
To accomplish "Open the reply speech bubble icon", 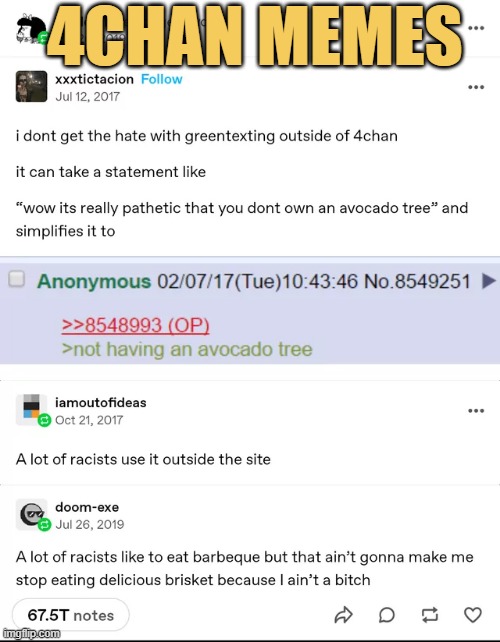I will point(387,615).
